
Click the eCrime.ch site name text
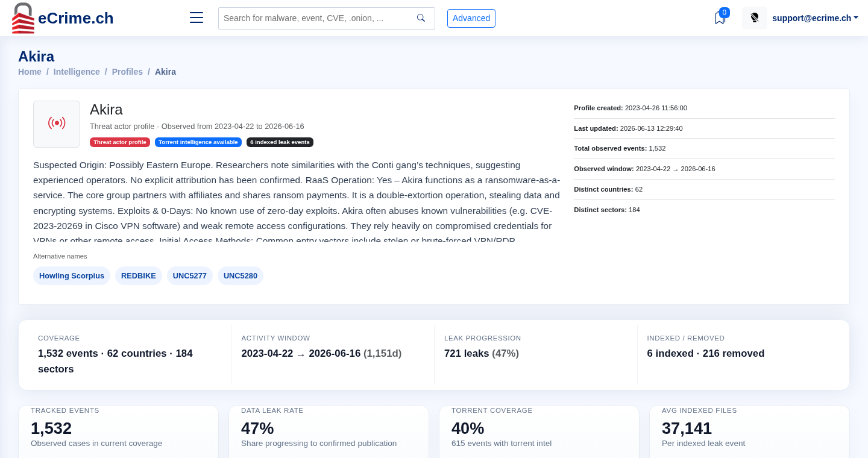(75, 18)
